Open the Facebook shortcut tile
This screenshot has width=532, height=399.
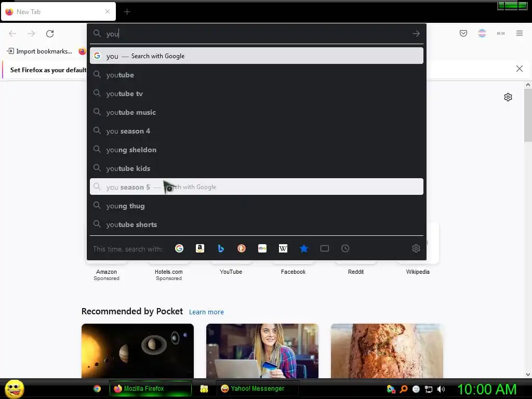293,272
